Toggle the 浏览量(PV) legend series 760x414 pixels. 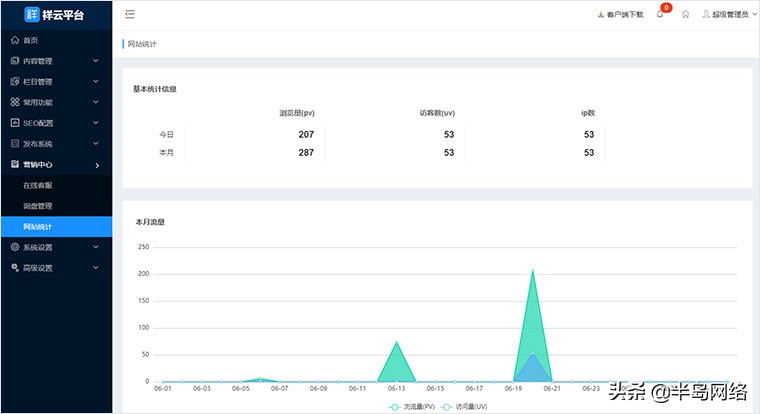point(410,407)
